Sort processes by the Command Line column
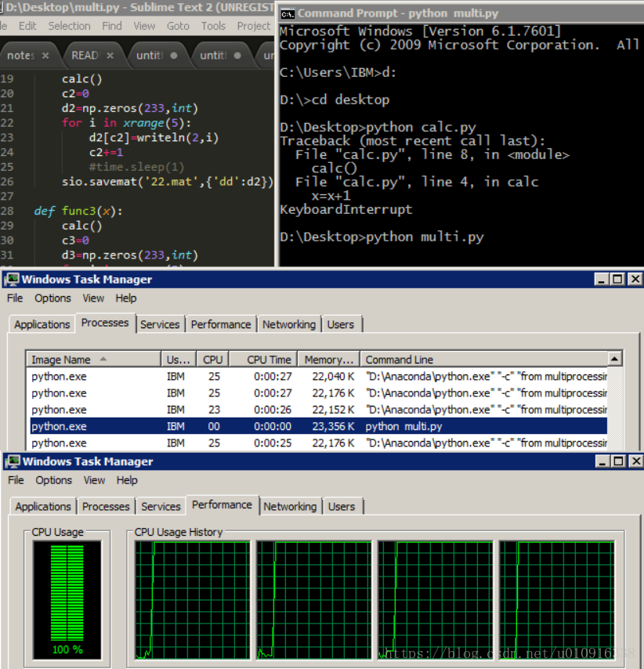This screenshot has height=669, width=644. (400, 360)
